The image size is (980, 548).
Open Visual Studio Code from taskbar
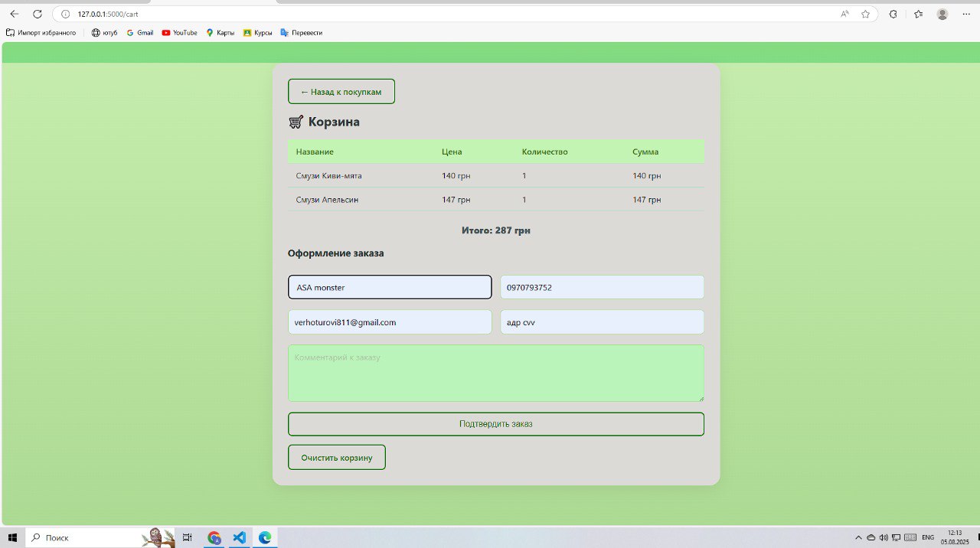[239, 537]
